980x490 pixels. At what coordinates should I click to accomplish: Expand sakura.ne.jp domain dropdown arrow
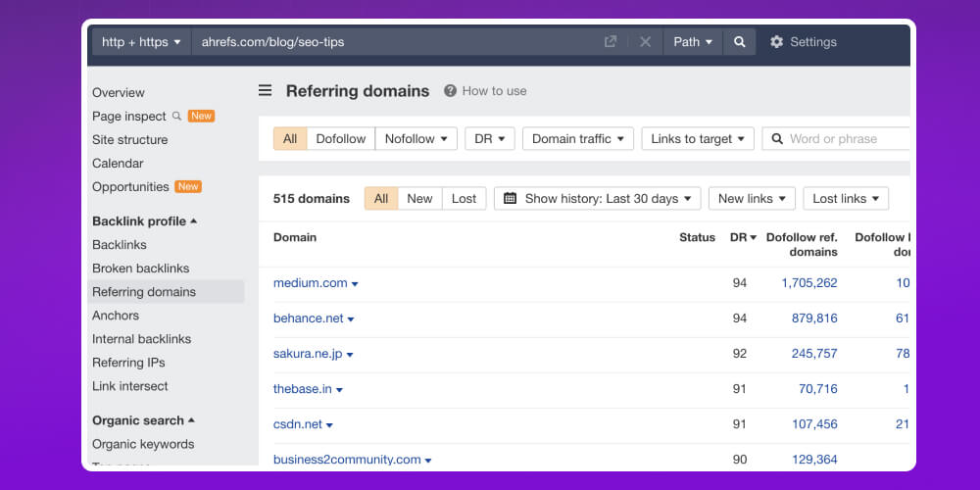click(x=350, y=355)
